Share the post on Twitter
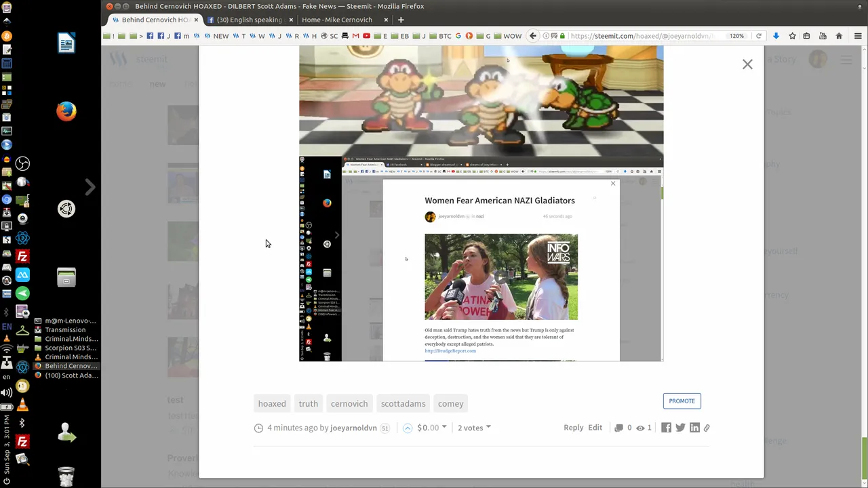This screenshot has height=488, width=868. click(x=680, y=428)
